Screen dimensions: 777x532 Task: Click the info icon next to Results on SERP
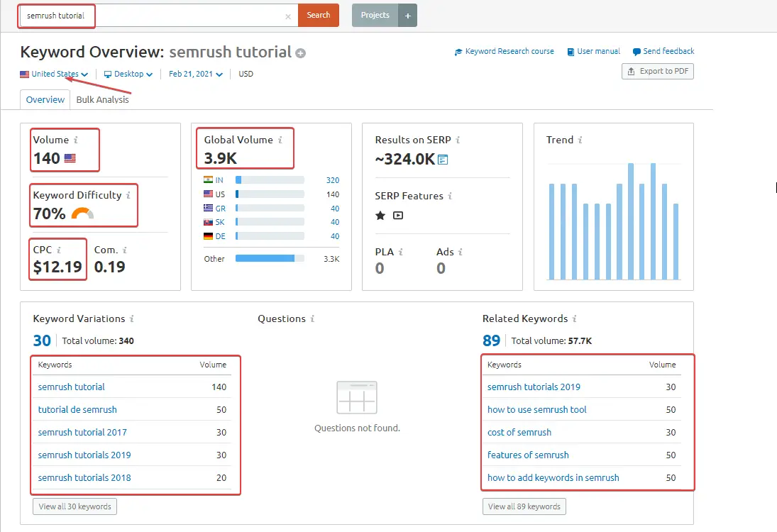tap(458, 140)
